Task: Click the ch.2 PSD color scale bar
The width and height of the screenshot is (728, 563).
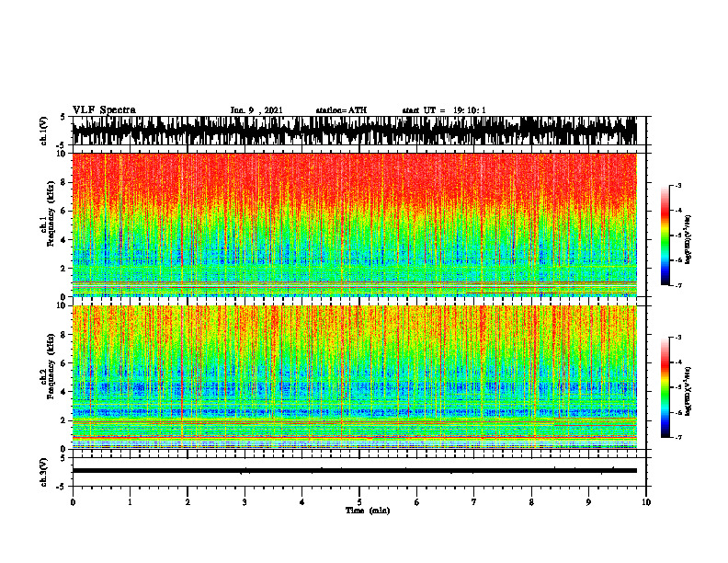Action: 665,387
